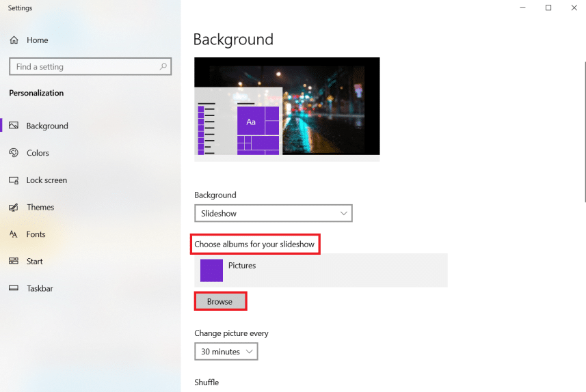
Task: Click the Taskbar settings icon
Action: [x=14, y=288]
